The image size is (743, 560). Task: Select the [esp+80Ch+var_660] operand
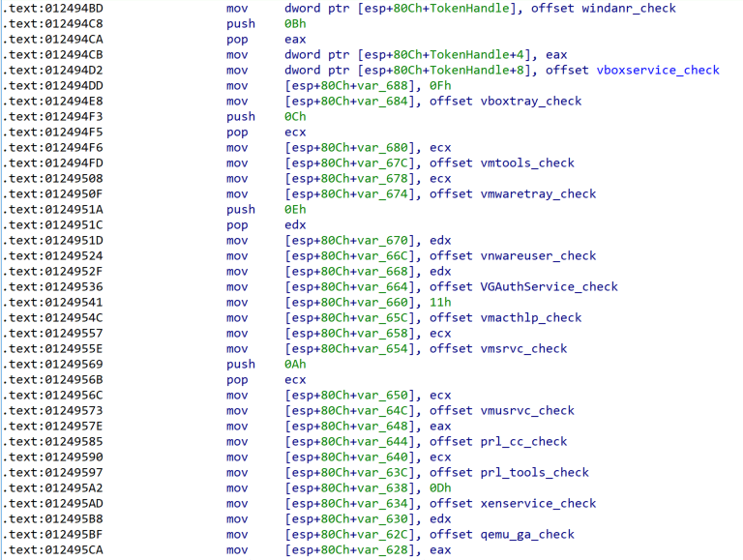349,303
